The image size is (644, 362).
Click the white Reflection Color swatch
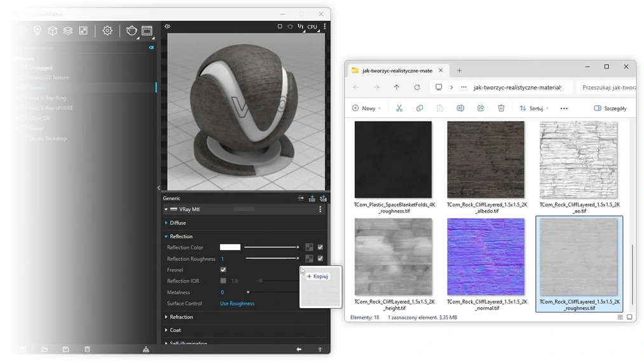(x=230, y=247)
